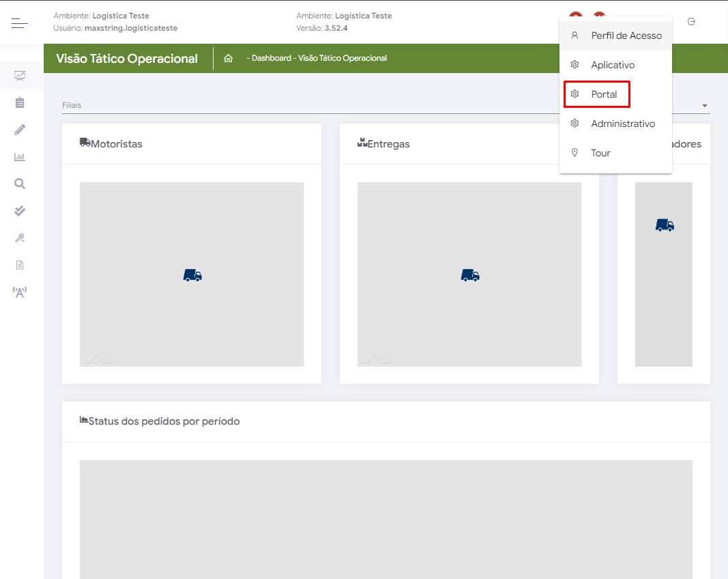Select Administrativo from the menu
Image resolution: width=728 pixels, height=579 pixels.
point(622,124)
